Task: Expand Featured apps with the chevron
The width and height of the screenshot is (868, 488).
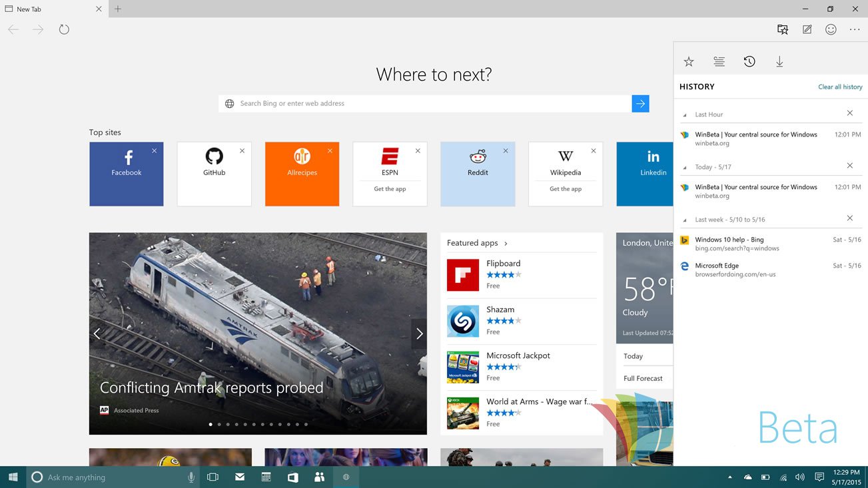Action: (506, 244)
